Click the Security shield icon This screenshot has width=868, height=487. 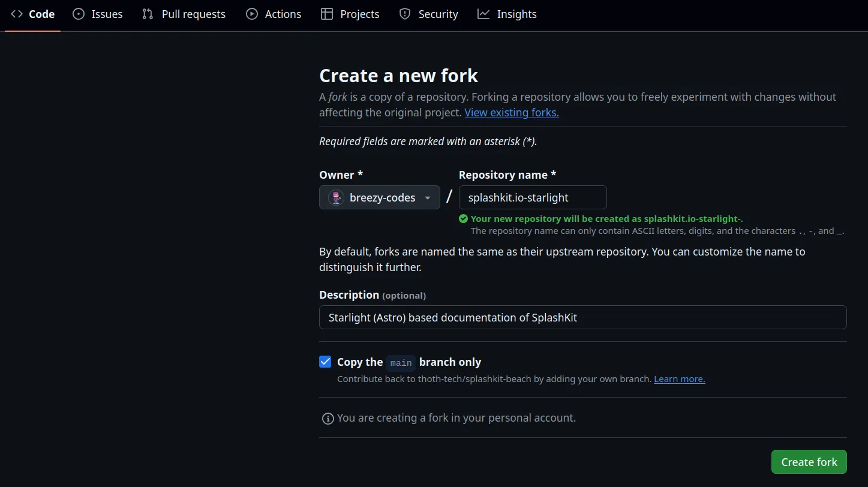(404, 14)
